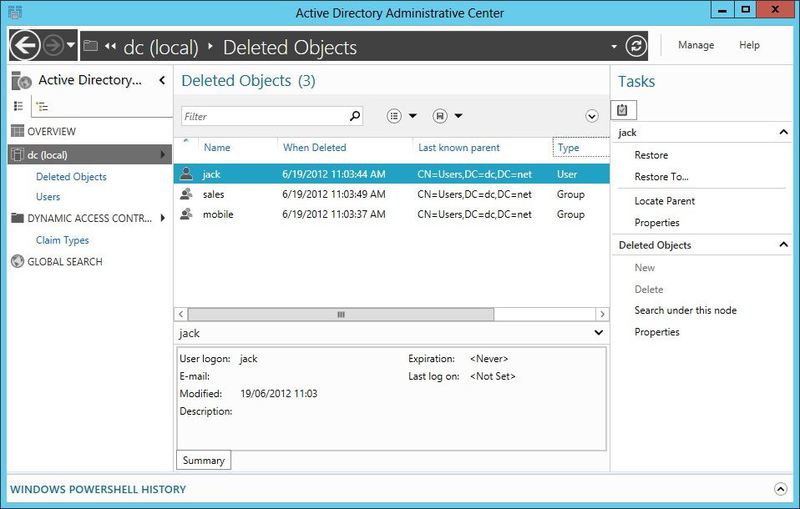Open Deleted Objects in navigation pane
Screen dimensions: 800x509
coord(71,177)
